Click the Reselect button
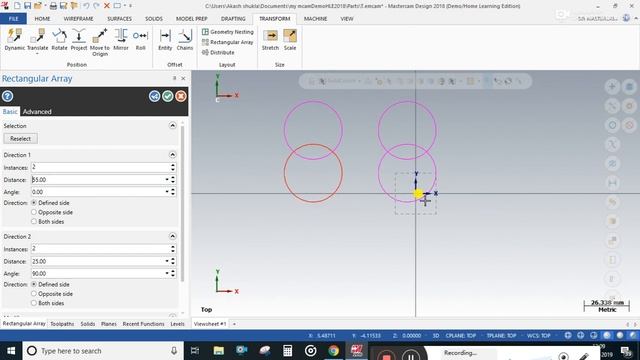Viewport: 640px width, 360px height. pos(20,139)
